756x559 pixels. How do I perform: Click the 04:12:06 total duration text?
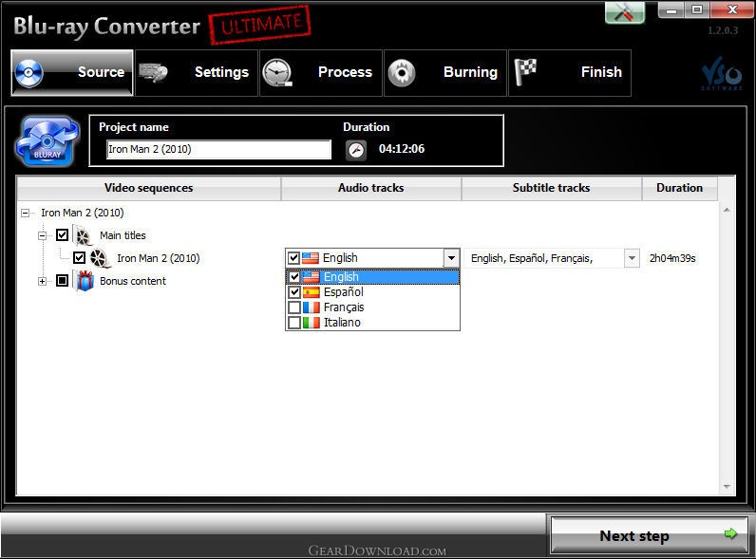click(402, 149)
